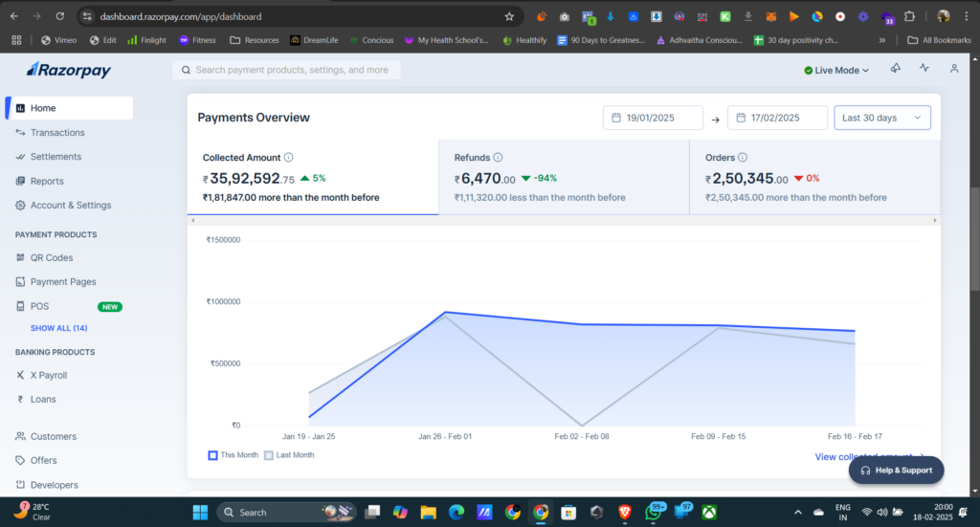Click the info icon next to Orders
980x527 pixels.
coord(743,158)
